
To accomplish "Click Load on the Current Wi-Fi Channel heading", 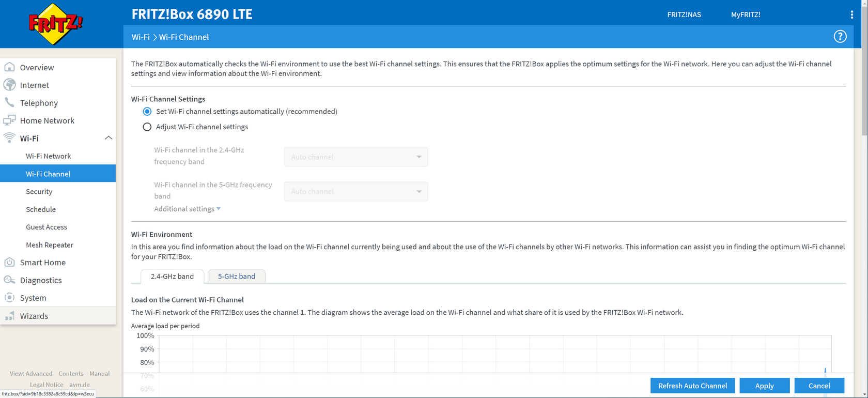I will [x=188, y=300].
